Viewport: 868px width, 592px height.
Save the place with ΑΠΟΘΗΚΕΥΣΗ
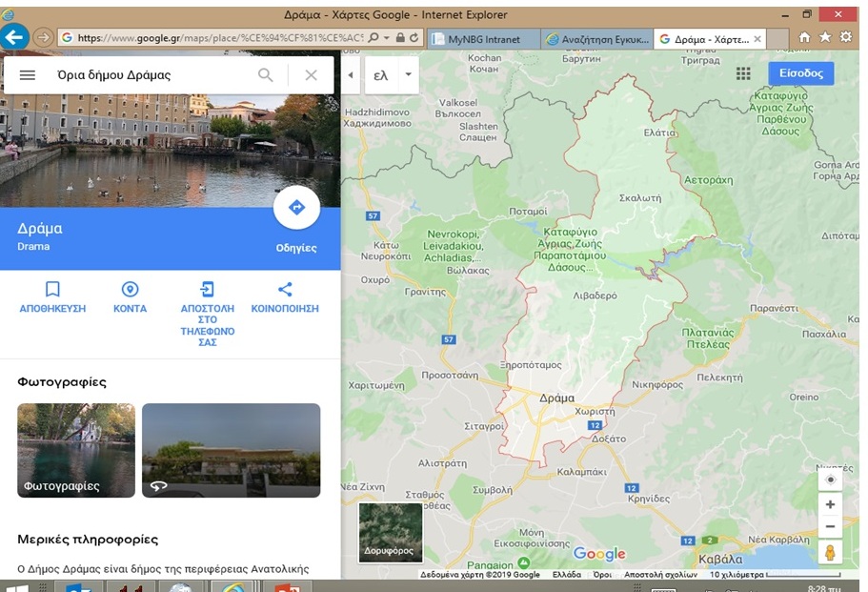tap(52, 296)
